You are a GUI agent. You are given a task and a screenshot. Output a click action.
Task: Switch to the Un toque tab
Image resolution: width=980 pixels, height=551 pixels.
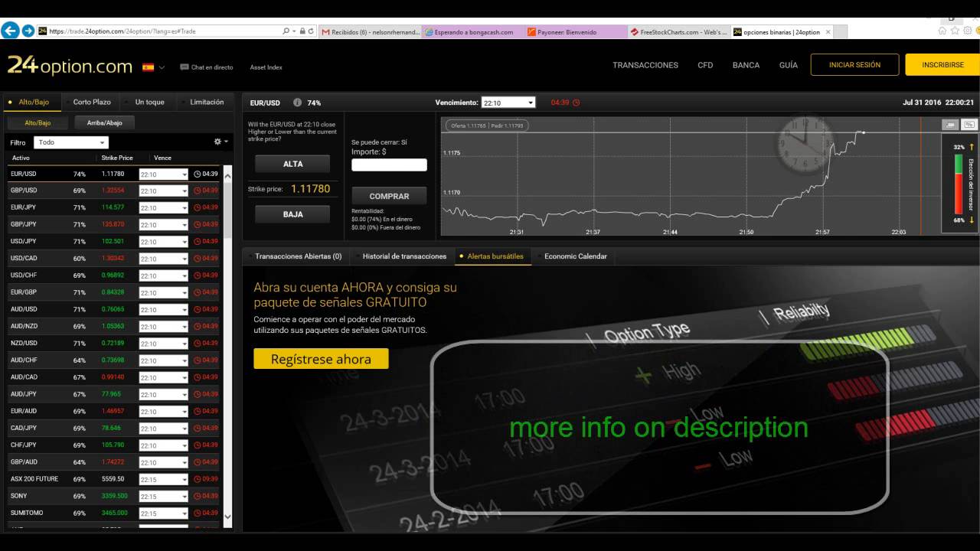pos(149,102)
